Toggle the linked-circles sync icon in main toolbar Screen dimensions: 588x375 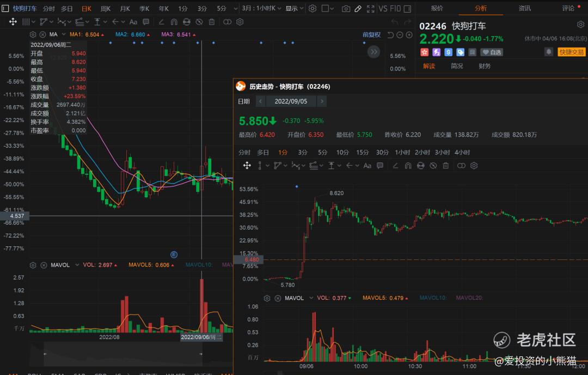tap(227, 22)
